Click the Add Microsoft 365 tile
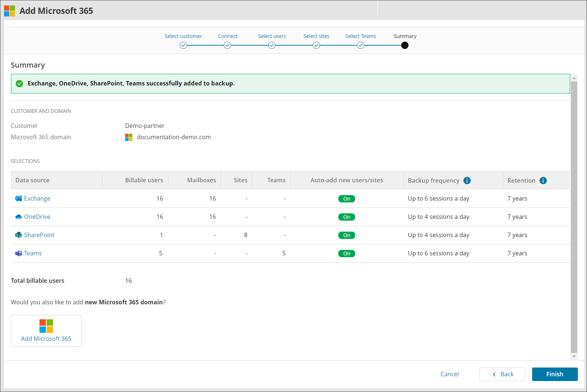This screenshot has height=392, width=587. pos(46,331)
